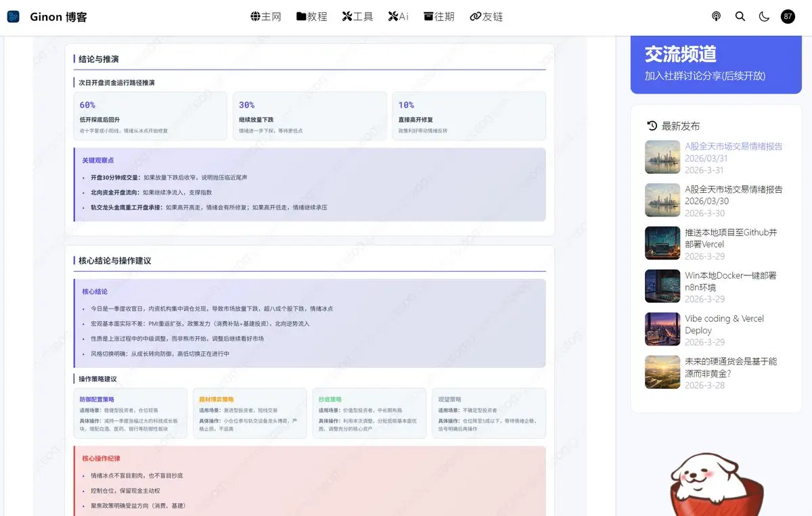This screenshot has height=516, width=812.
Task: Click the 操作策略建议 subheading
Action: pos(97,379)
